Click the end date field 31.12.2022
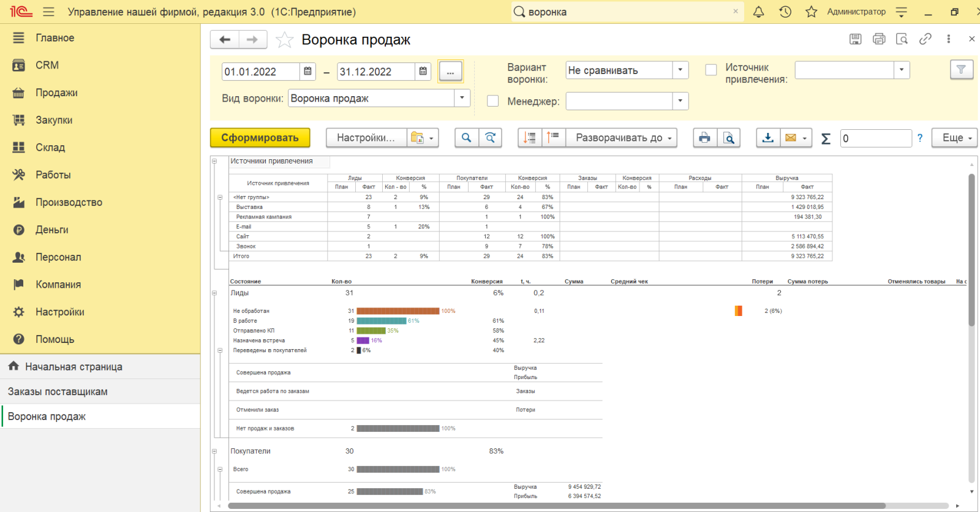This screenshot has height=512, width=980. pos(376,72)
